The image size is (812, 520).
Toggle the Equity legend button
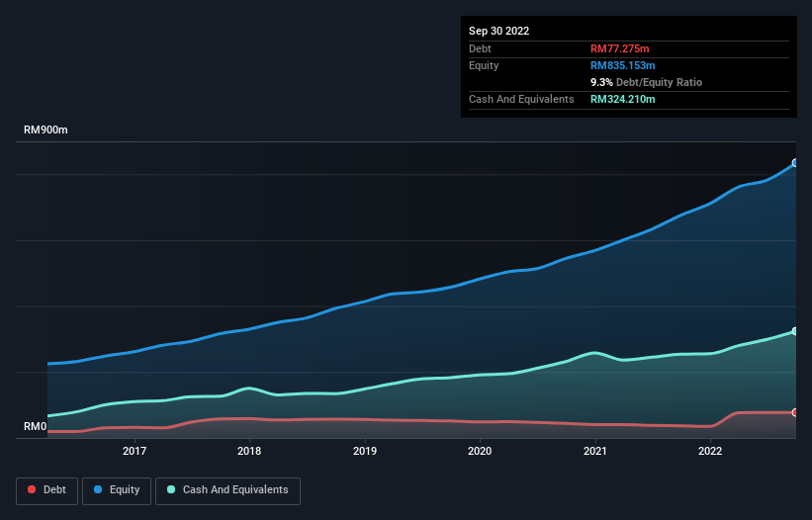pyautogui.click(x=117, y=490)
